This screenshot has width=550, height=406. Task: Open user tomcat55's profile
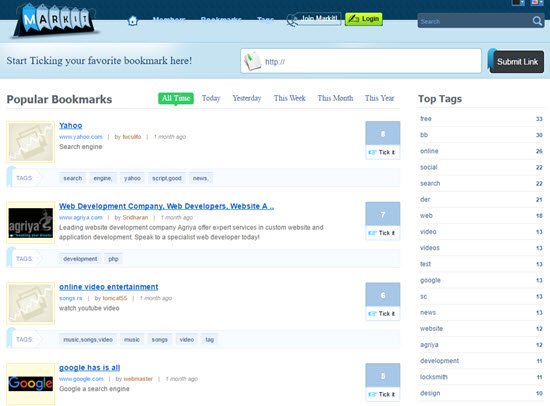115,298
